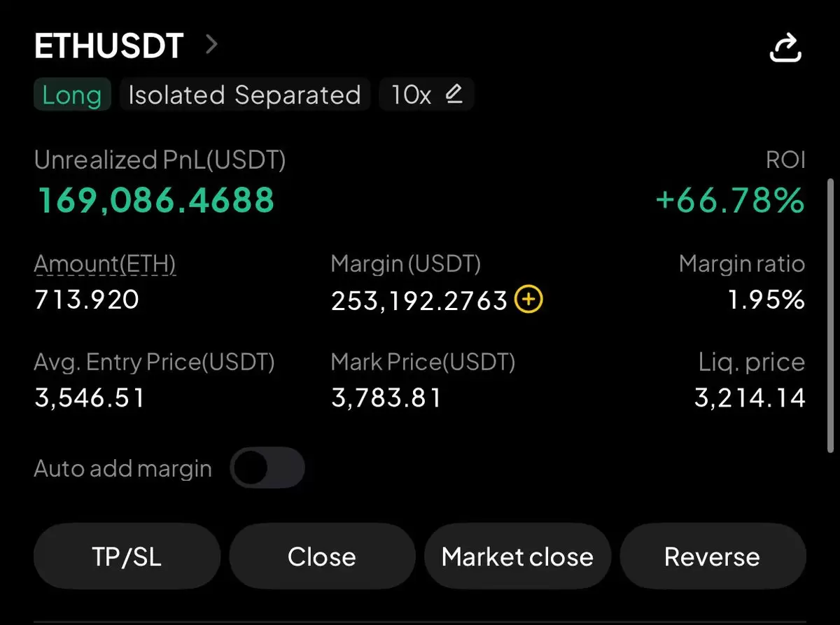Tap the ETHUSDT pair title
The height and width of the screenshot is (625, 840).
(109, 46)
